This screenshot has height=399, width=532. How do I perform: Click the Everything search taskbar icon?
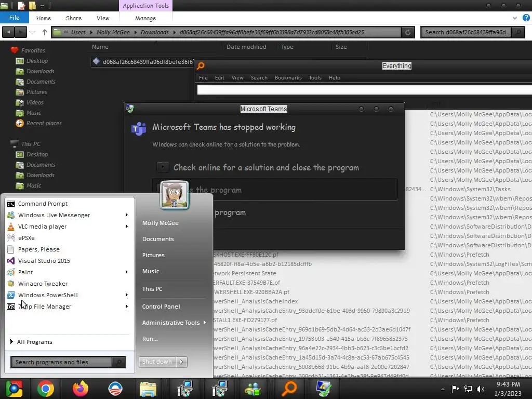[x=289, y=389]
